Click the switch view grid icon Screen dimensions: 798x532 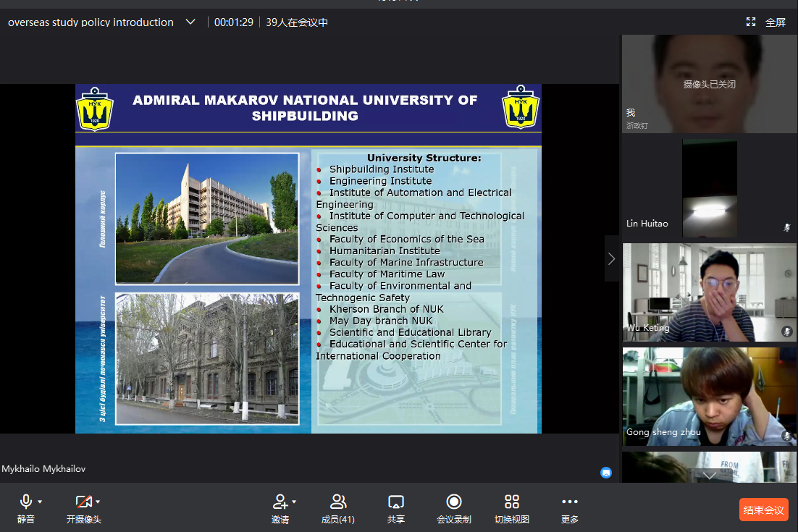click(512, 502)
